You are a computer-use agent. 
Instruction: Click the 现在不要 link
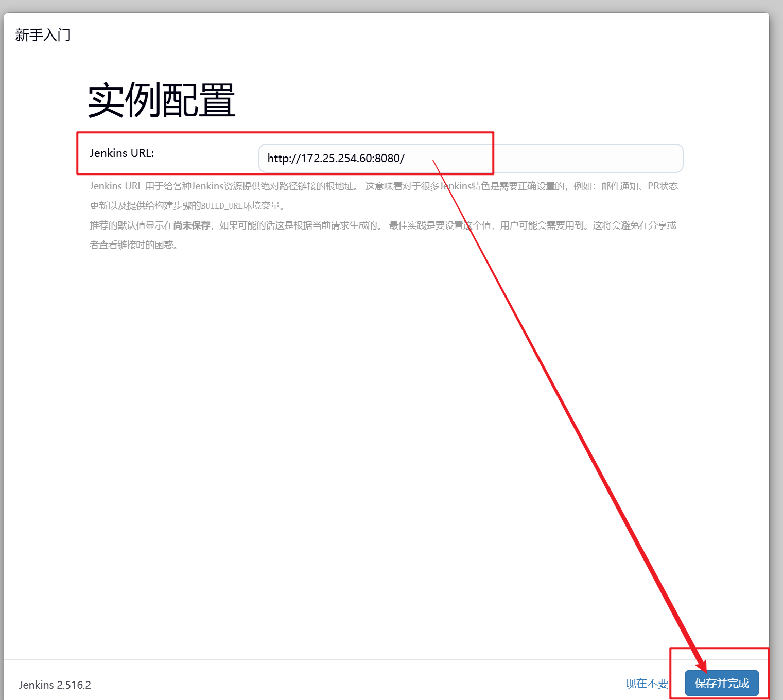tap(647, 684)
